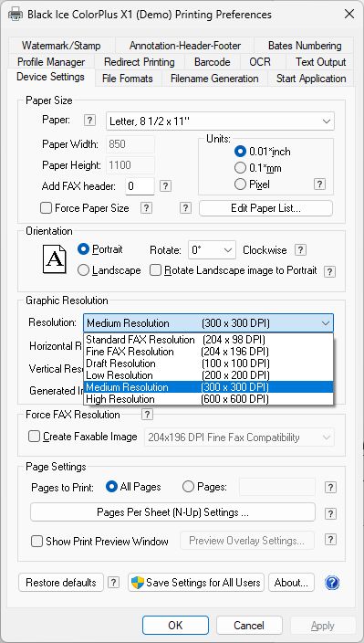Click the portrait page orientation icon
The width and height of the screenshot is (364, 643).
[54, 259]
